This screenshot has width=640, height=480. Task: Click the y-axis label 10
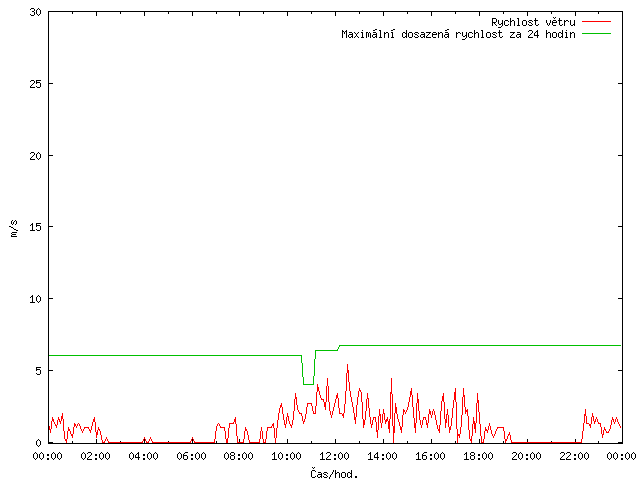click(36, 299)
